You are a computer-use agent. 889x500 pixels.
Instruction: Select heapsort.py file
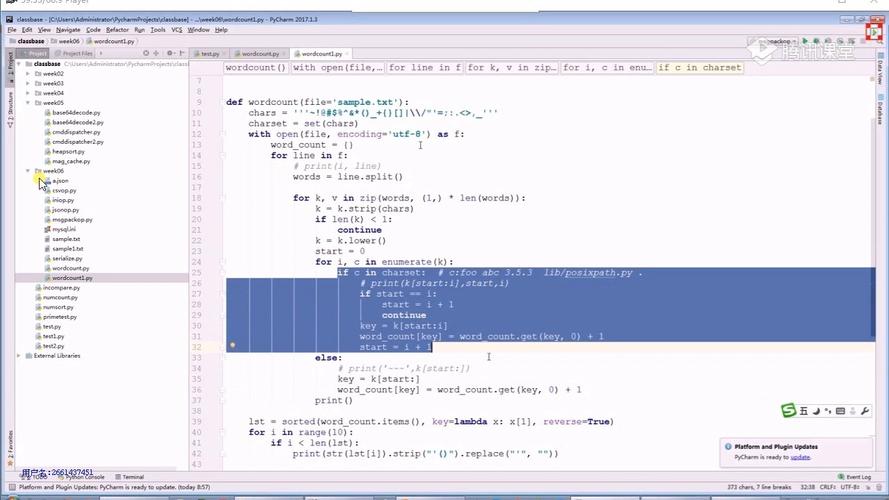68,151
